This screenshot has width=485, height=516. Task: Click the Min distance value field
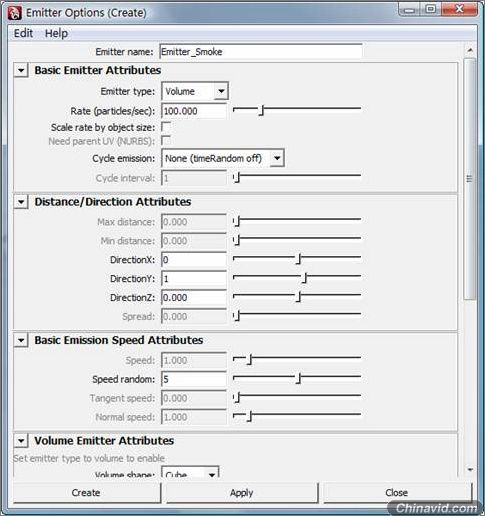point(194,241)
